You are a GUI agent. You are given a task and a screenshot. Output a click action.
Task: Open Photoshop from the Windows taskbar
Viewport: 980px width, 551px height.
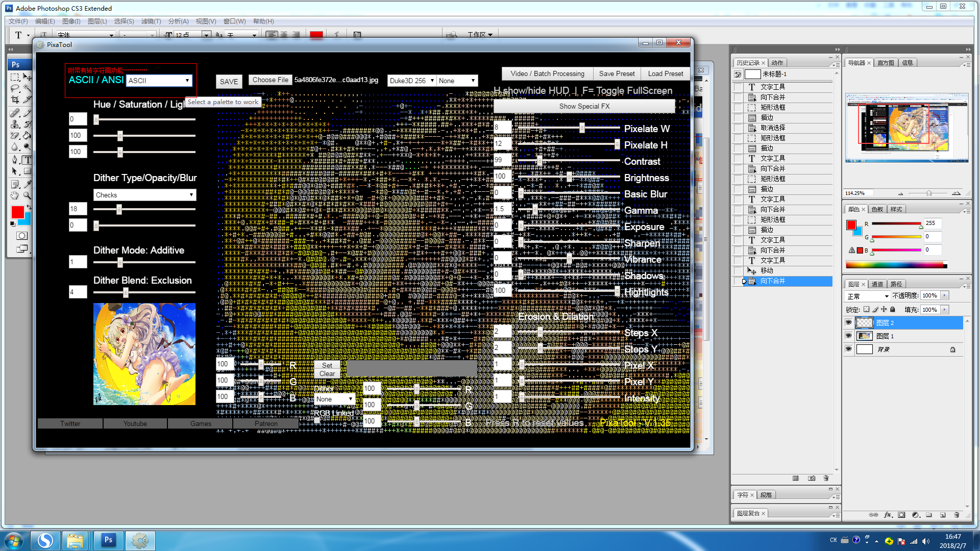click(x=108, y=540)
